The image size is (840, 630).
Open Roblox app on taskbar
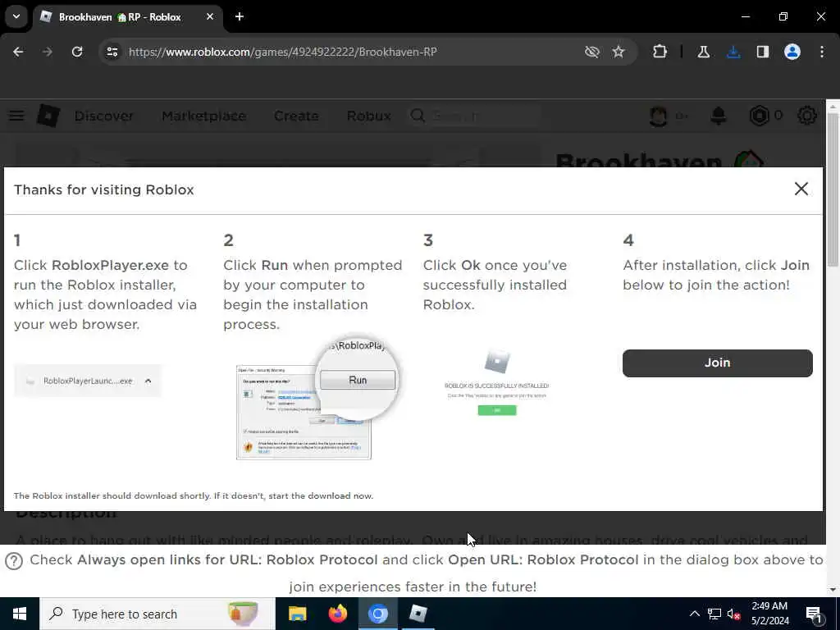point(418,614)
